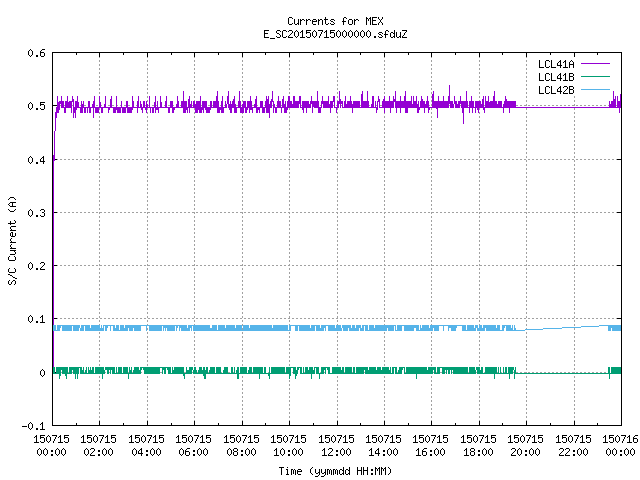Click the x-axis tick '150715 08:00'
Image resolution: width=640 pixels, height=480 pixels.
[241, 446]
